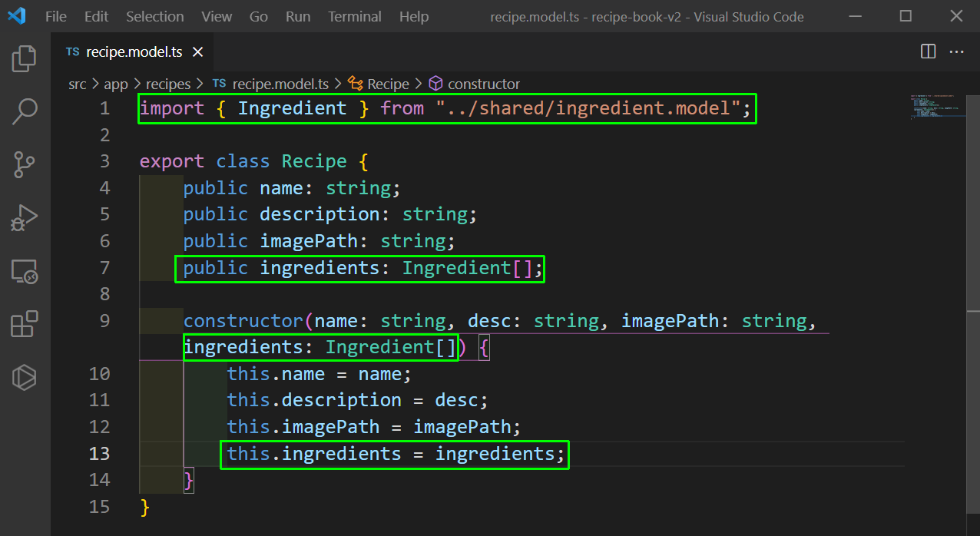Viewport: 980px width, 536px height.
Task: Close the VS Code window
Action: (x=956, y=16)
